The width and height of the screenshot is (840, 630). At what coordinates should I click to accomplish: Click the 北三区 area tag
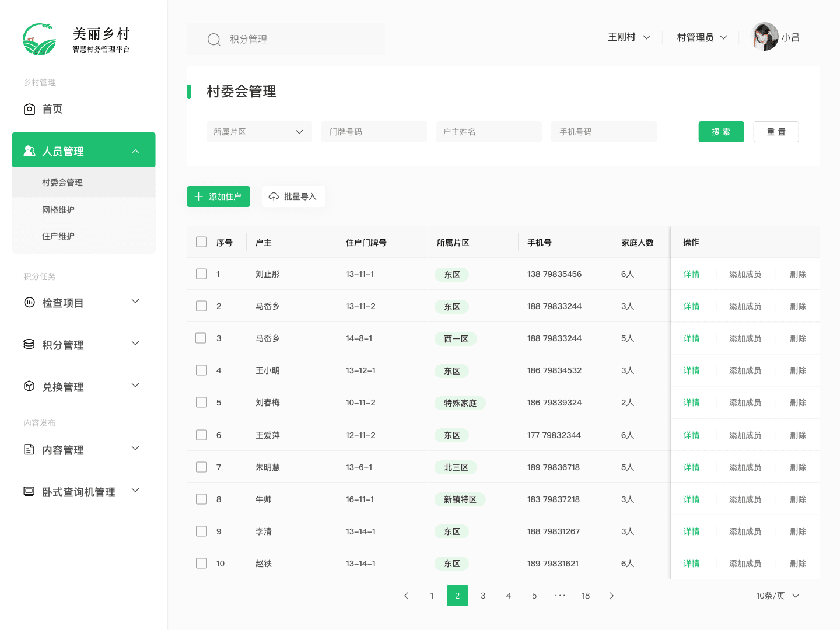(456, 467)
